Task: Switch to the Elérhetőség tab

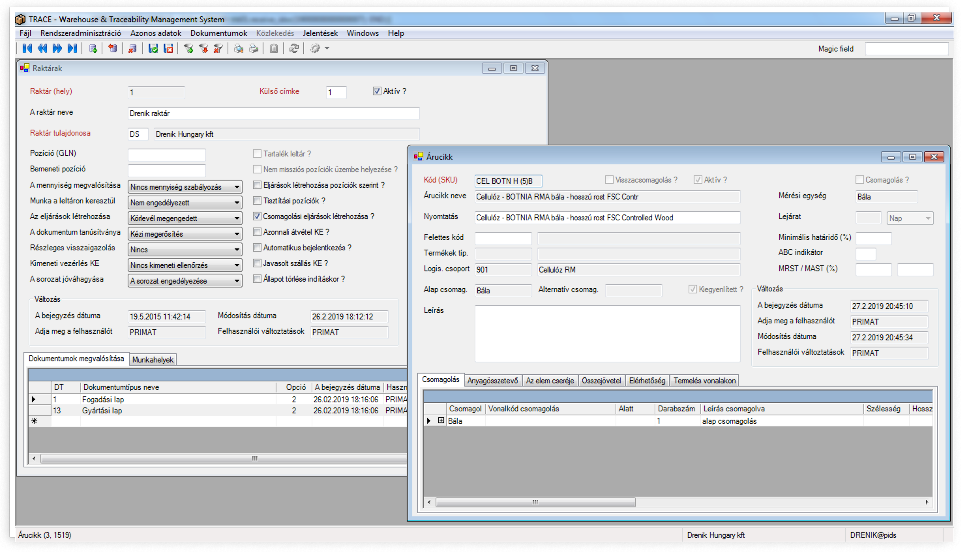Action: (x=648, y=380)
